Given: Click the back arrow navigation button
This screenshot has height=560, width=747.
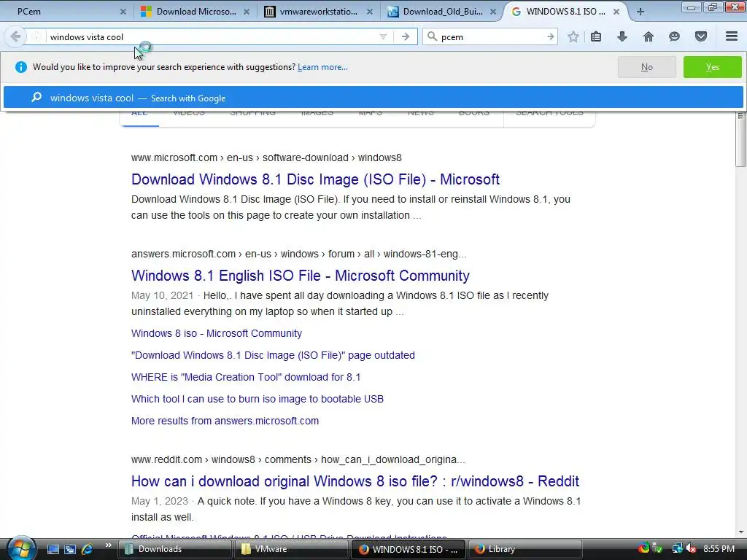Looking at the screenshot, I should 15,36.
